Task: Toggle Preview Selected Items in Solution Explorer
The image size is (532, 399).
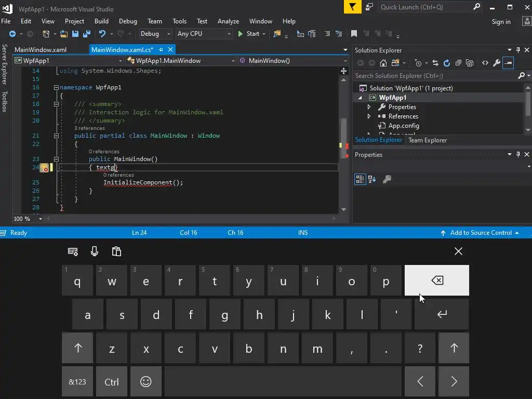Action: [508, 63]
